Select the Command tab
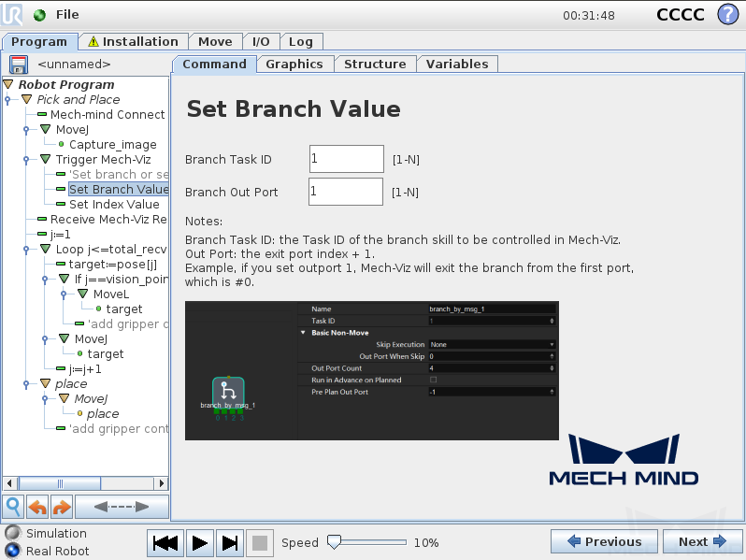746x560 pixels. tap(214, 65)
